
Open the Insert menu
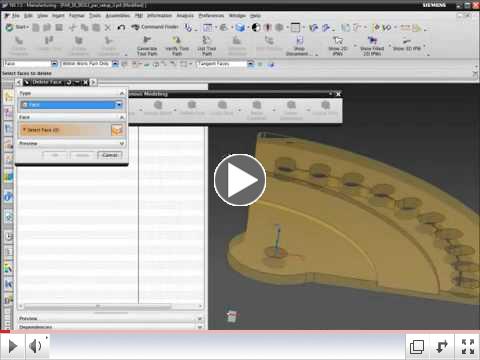pos(58,16)
